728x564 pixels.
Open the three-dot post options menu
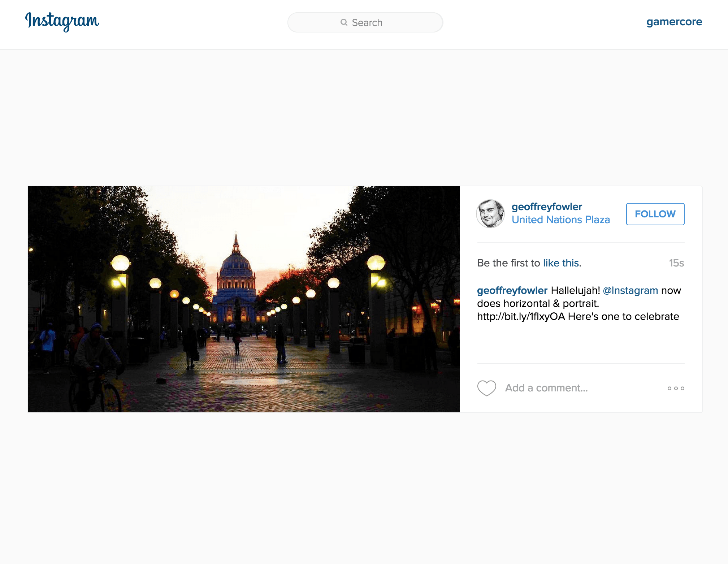pos(676,388)
